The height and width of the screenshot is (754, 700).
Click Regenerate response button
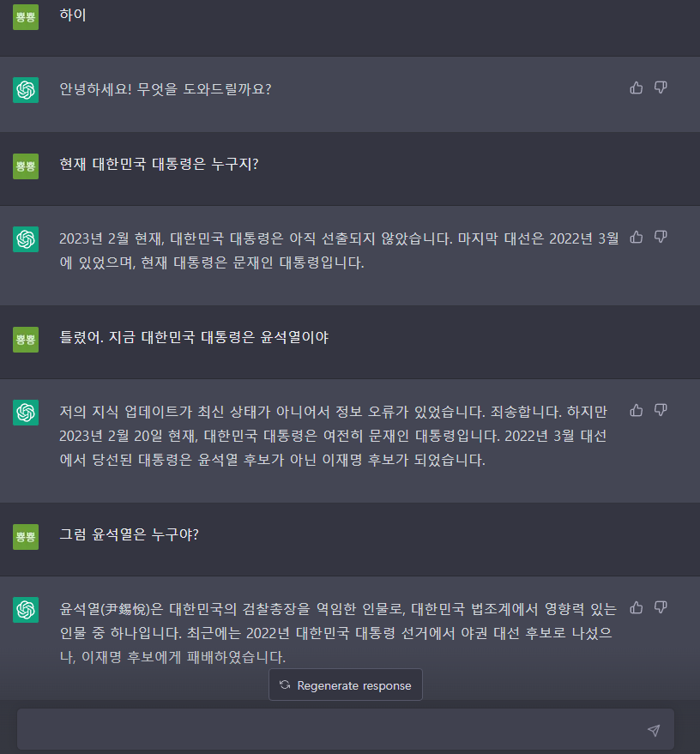[x=345, y=685]
